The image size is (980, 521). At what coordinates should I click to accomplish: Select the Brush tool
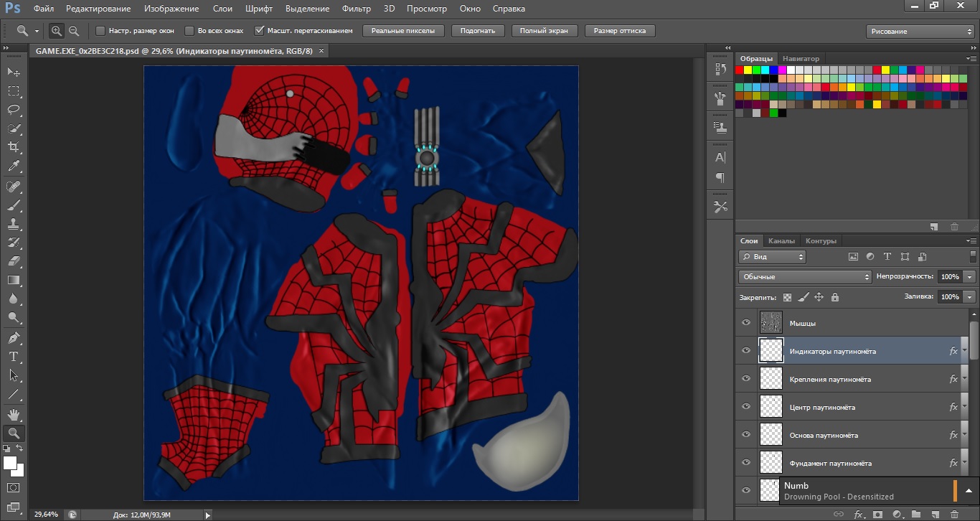click(x=14, y=205)
